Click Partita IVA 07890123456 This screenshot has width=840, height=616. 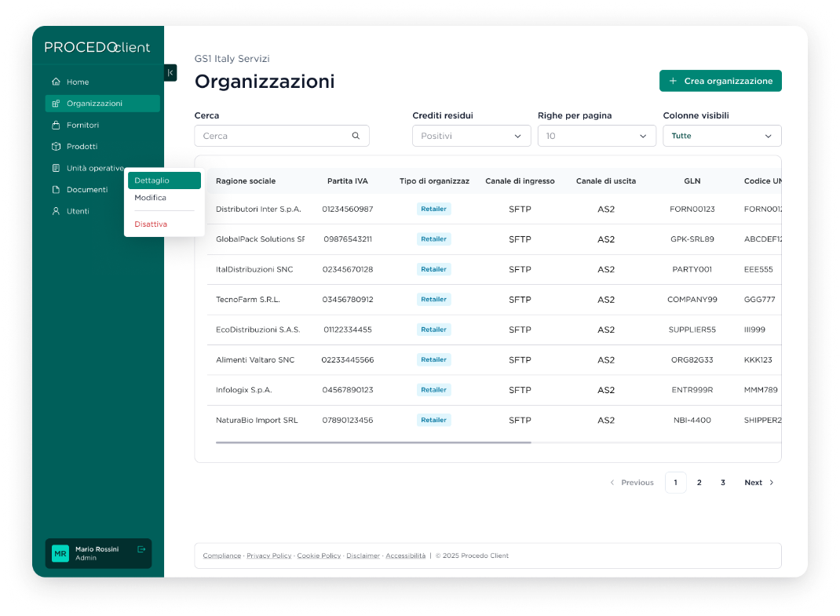click(x=348, y=421)
